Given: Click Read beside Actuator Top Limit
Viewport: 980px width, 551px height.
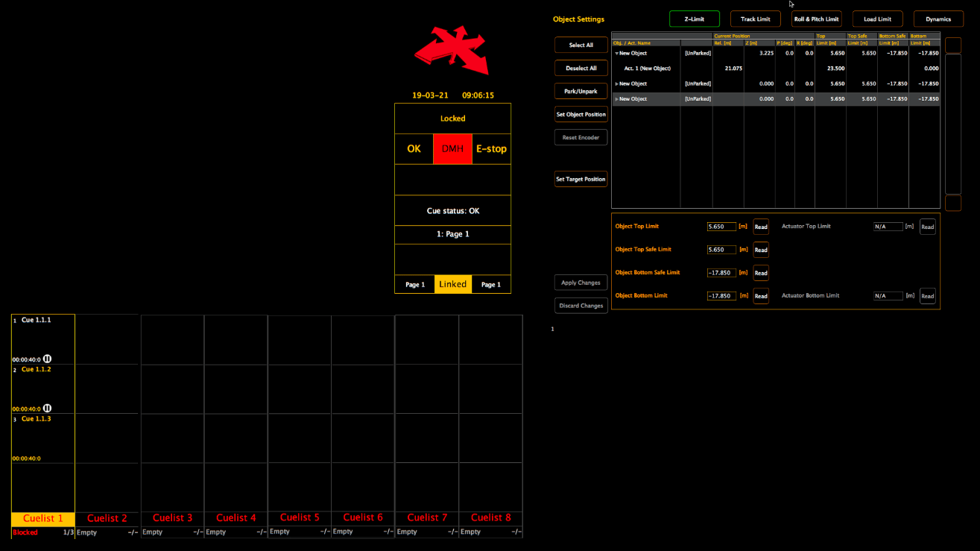Looking at the screenshot, I should (x=927, y=227).
